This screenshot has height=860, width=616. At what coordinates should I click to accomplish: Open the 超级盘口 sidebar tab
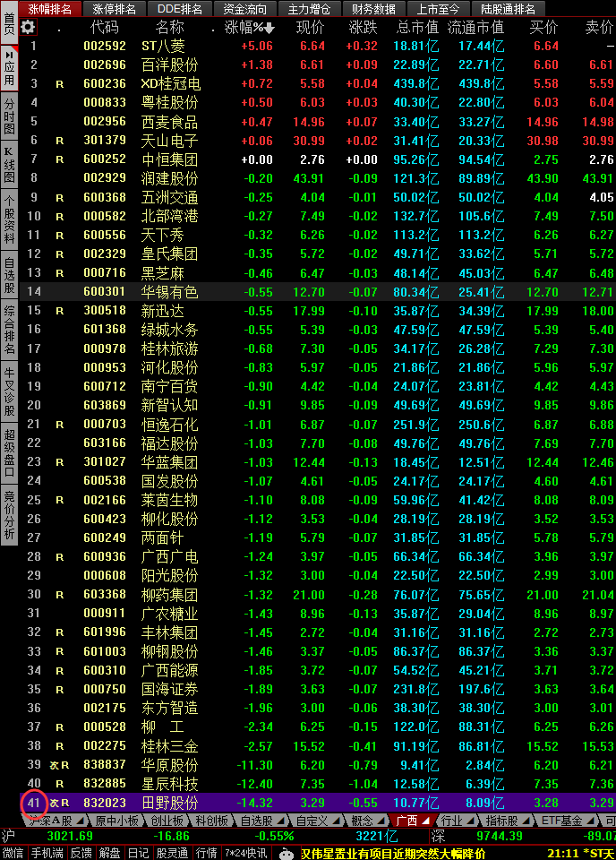(x=9, y=453)
